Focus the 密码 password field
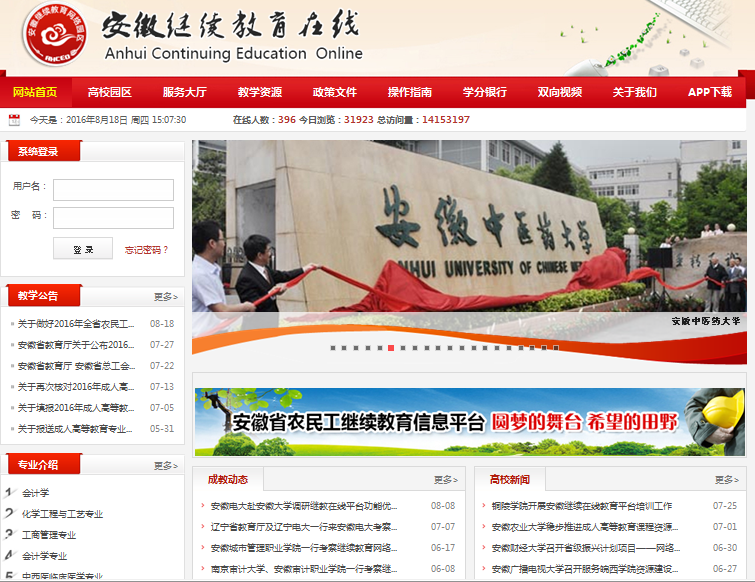The width and height of the screenshot is (755, 582). click(x=113, y=218)
